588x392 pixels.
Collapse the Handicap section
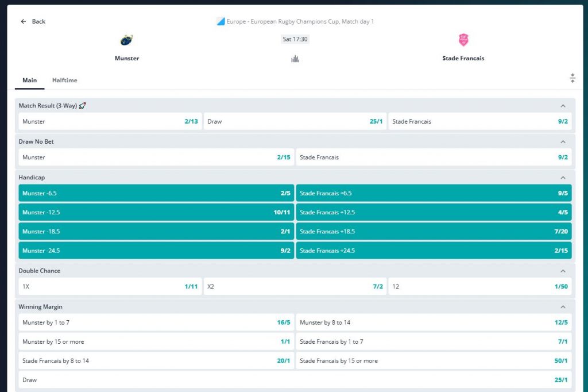coord(563,178)
